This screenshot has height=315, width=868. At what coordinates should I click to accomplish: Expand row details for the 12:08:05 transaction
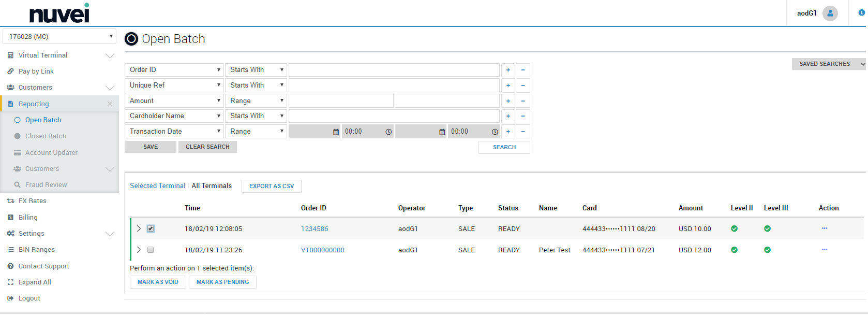(139, 228)
